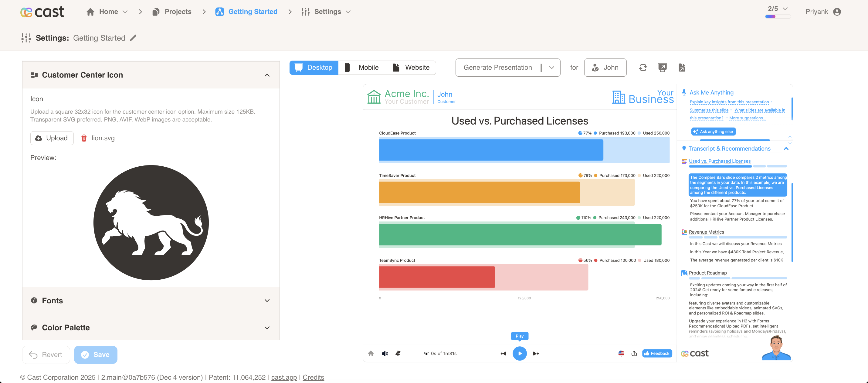This screenshot has width=868, height=383.
Task: Click the edit pencil next to Getting Started
Action: click(133, 38)
